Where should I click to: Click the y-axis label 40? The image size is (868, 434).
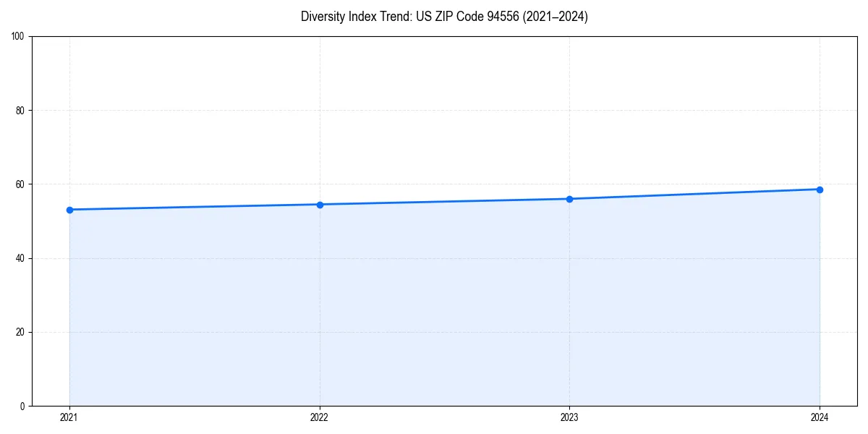click(21, 258)
